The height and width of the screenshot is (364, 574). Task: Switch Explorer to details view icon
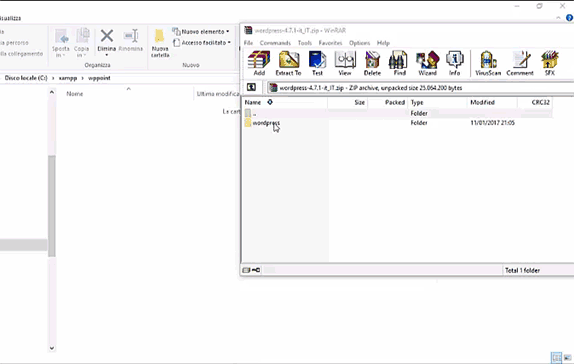tap(556, 357)
